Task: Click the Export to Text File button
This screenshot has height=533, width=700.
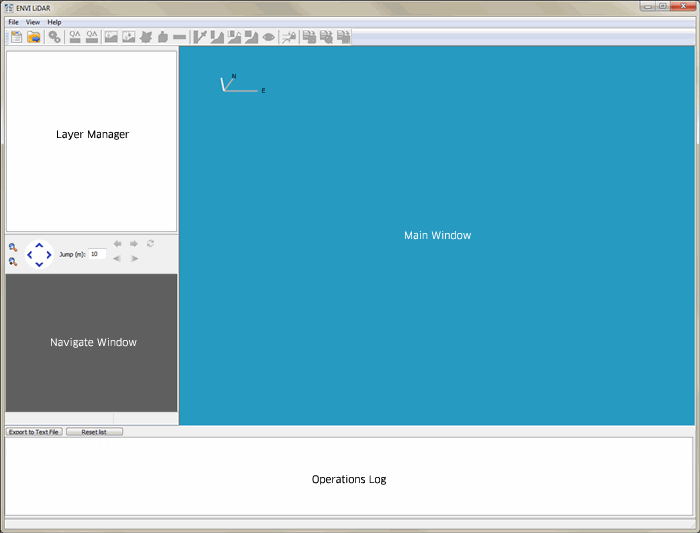Action: click(34, 432)
